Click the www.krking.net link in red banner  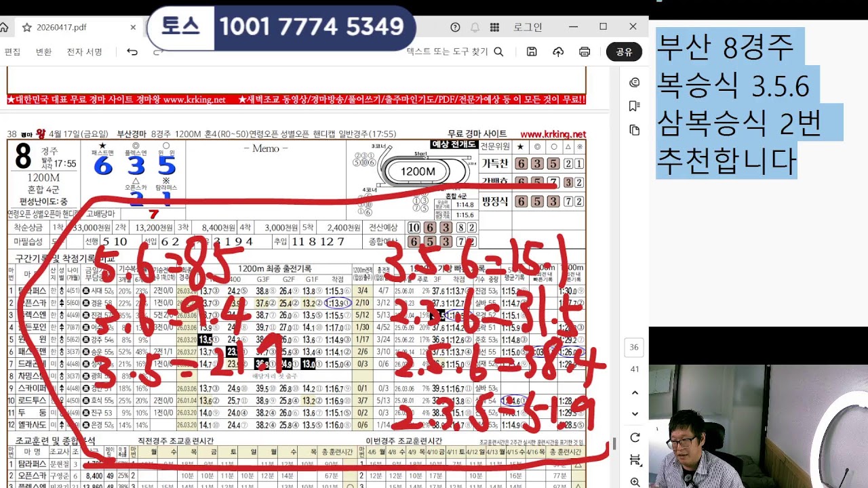click(x=194, y=100)
